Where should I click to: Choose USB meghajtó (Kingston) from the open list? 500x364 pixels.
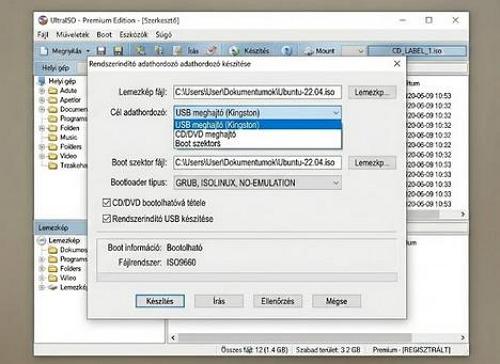(x=257, y=125)
